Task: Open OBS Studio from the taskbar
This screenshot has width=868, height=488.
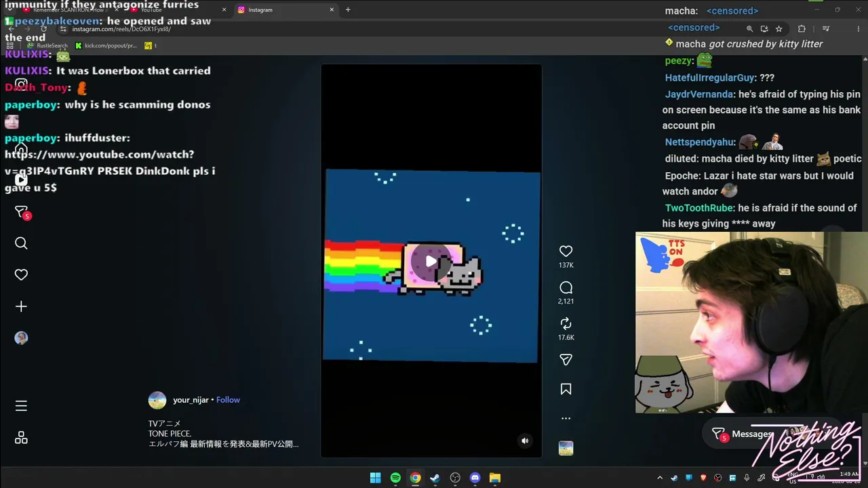Action: [455, 478]
